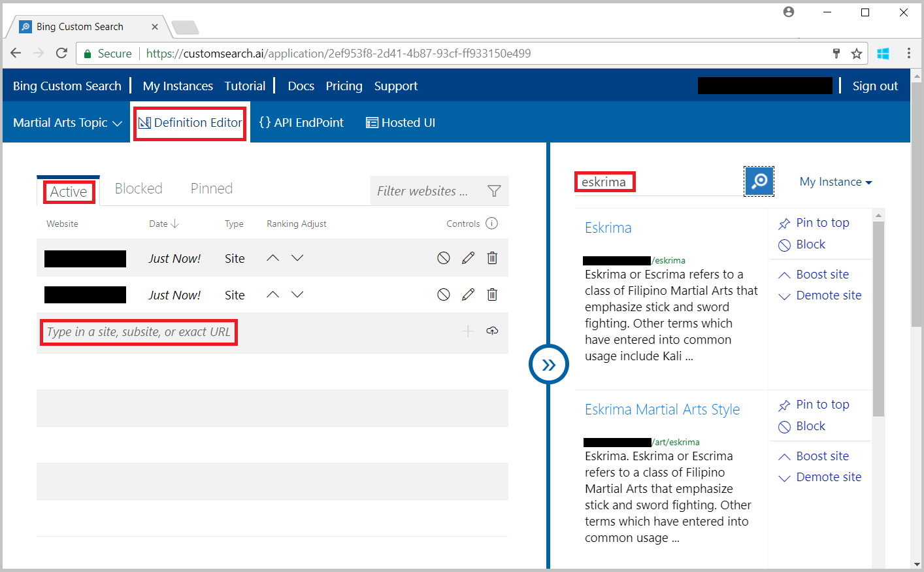Image resolution: width=924 pixels, height=572 pixels.
Task: Boost site for Eskrima Martial Arts Style
Action: tap(814, 456)
